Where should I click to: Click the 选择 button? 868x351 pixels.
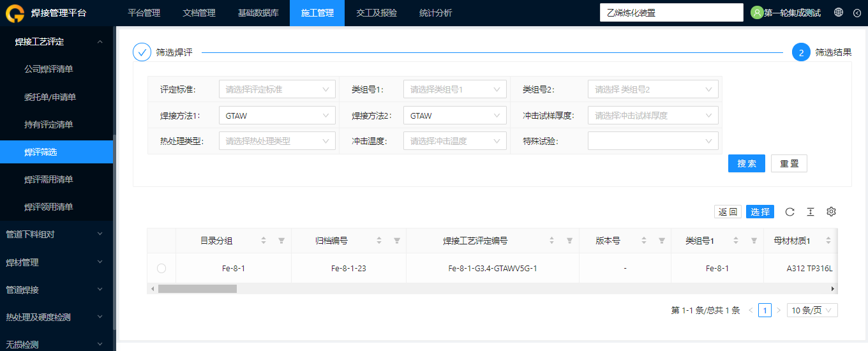760,212
